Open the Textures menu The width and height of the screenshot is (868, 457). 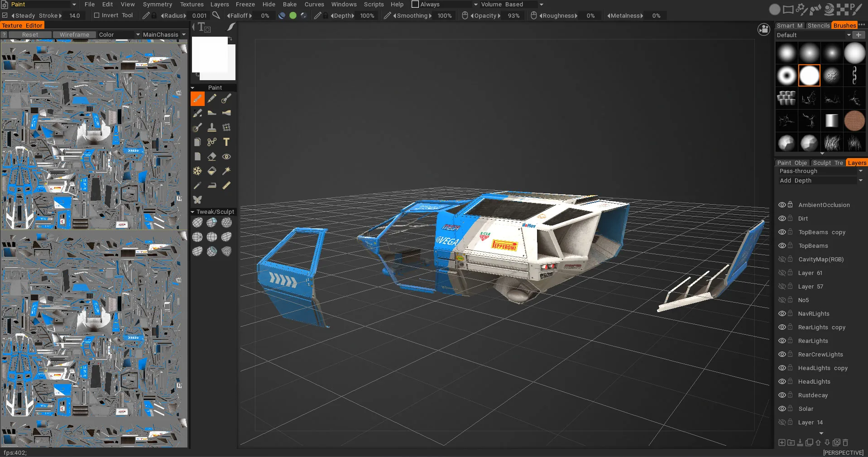click(x=192, y=4)
